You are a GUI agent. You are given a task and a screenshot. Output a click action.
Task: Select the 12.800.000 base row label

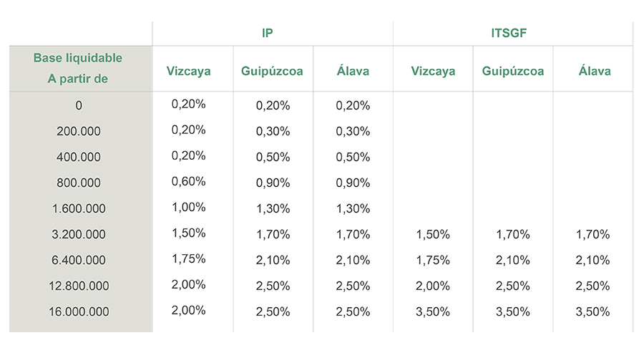pos(78,286)
